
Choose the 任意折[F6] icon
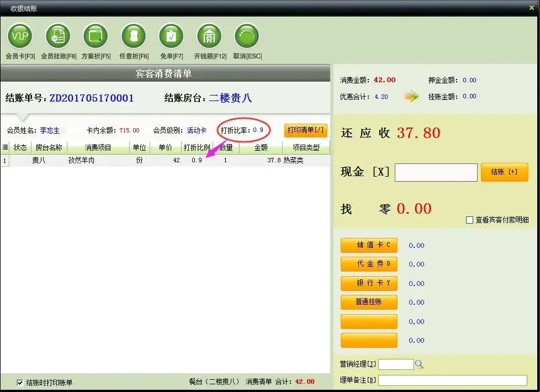(134, 36)
